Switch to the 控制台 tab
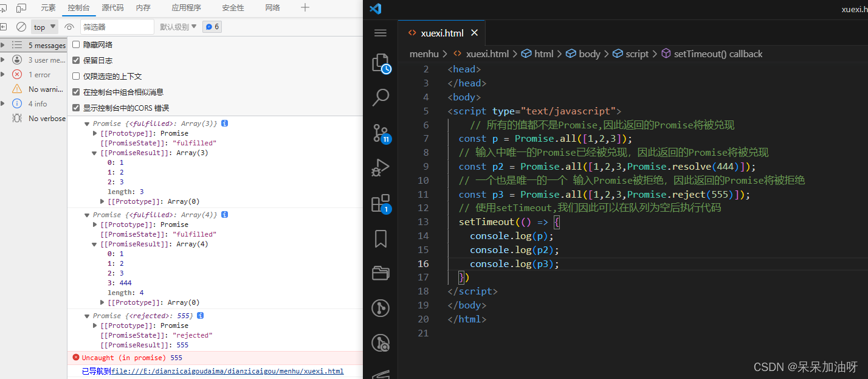The width and height of the screenshot is (868, 379). tap(78, 8)
